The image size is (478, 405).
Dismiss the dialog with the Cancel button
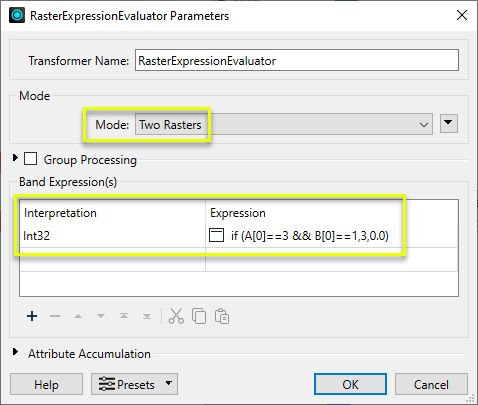431,384
